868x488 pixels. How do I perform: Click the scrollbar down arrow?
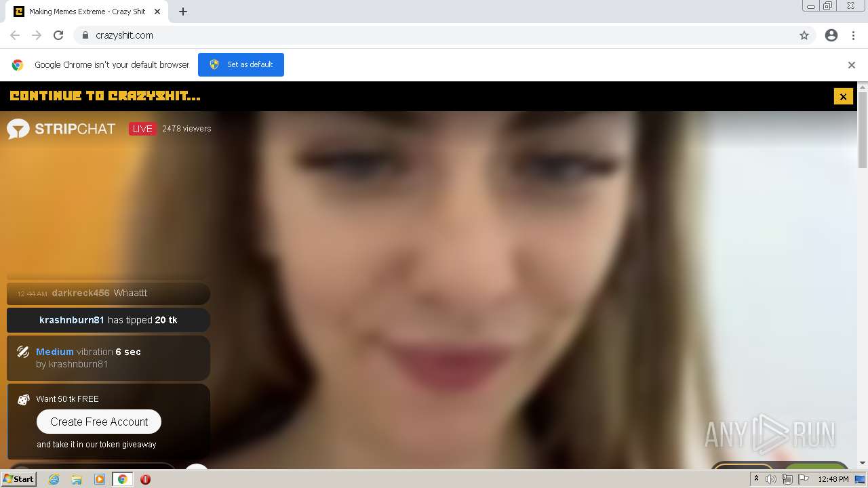[863, 464]
